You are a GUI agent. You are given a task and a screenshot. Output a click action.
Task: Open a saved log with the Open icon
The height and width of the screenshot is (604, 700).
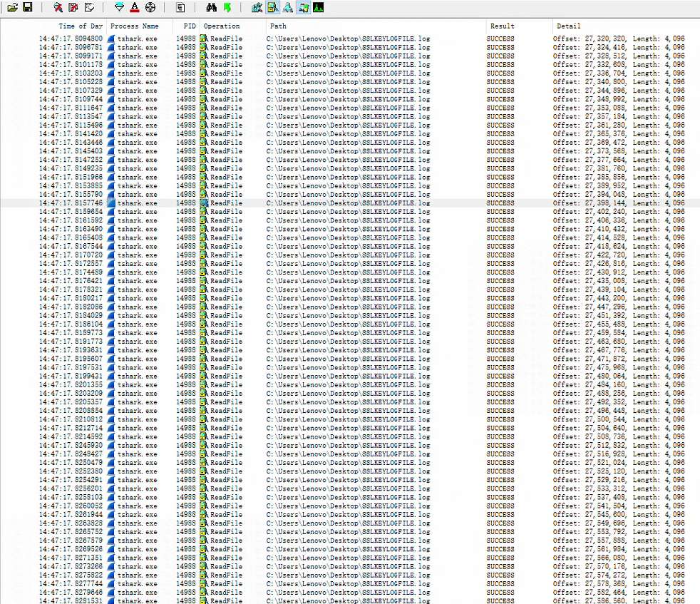click(12, 8)
